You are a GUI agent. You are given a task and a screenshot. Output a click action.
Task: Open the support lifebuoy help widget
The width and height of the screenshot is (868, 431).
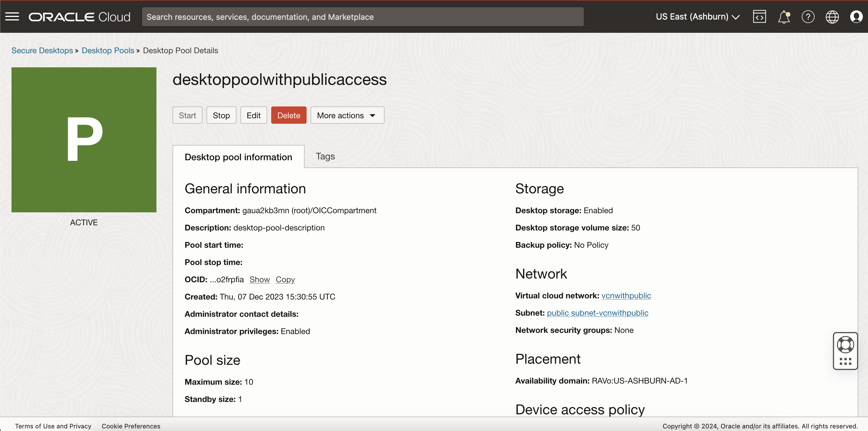tap(845, 345)
